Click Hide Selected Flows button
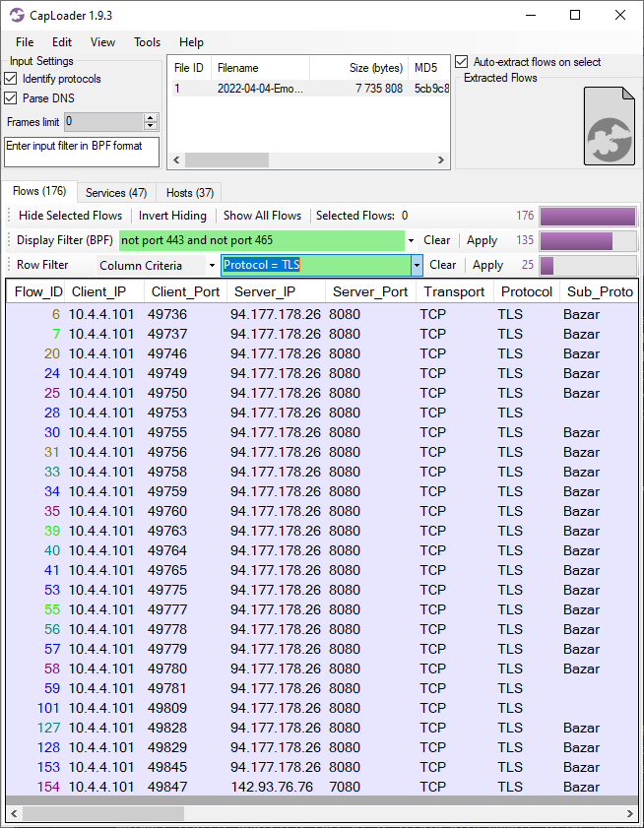The image size is (644, 828). [x=70, y=216]
